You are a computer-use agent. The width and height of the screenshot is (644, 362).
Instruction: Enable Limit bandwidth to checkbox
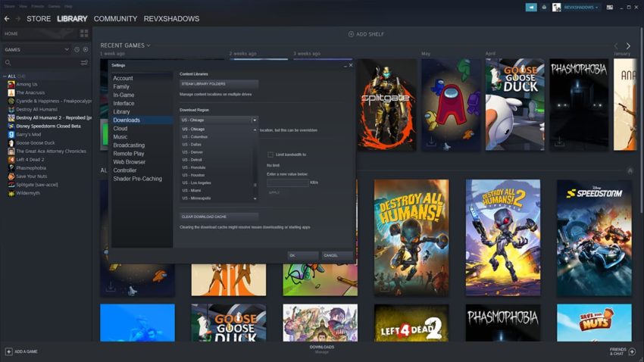270,154
